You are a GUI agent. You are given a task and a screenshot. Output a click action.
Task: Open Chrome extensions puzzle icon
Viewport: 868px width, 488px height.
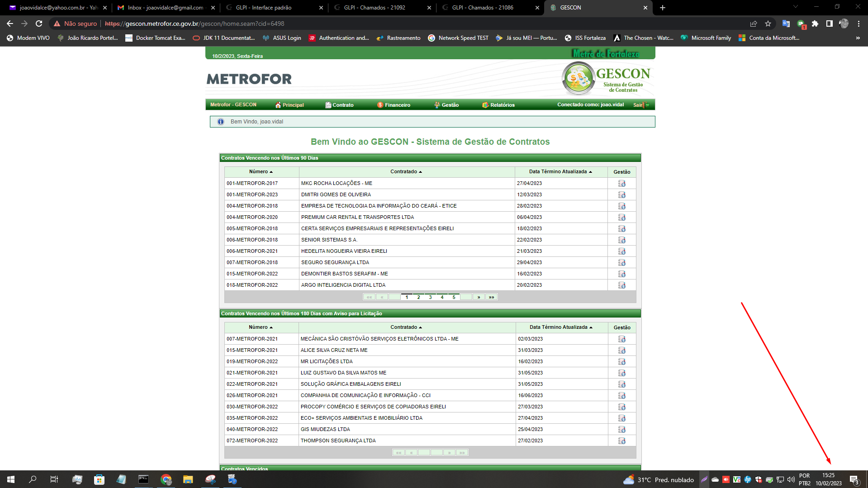coord(815,24)
